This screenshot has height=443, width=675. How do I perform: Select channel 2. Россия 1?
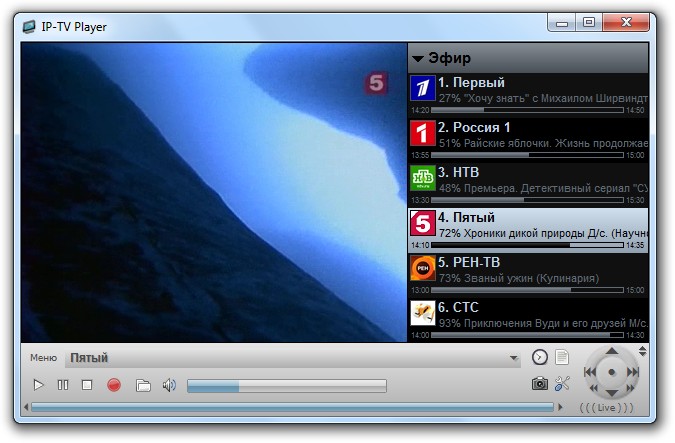(x=528, y=139)
